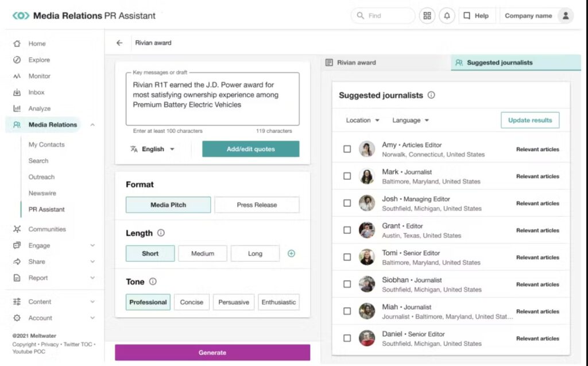Click Update results button
588x366 pixels.
click(530, 120)
